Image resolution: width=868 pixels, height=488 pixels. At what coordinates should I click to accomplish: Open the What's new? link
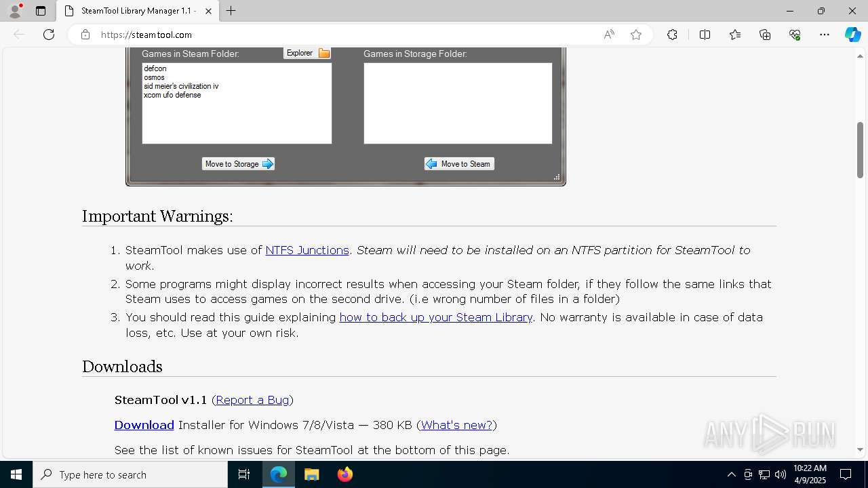pyautogui.click(x=456, y=425)
